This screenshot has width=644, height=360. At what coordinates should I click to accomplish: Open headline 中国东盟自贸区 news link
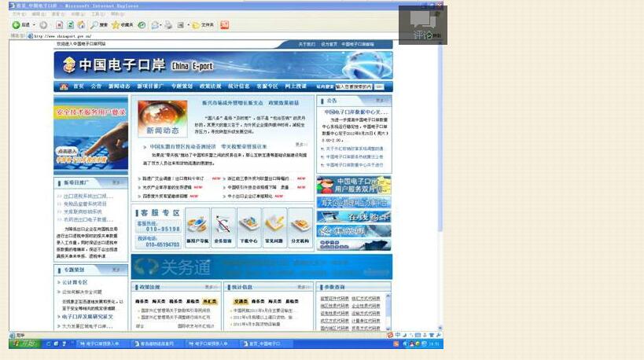pos(208,146)
